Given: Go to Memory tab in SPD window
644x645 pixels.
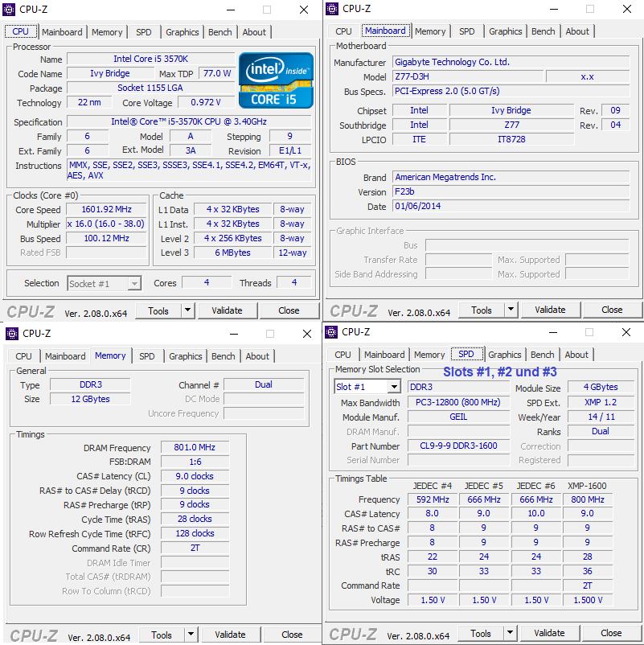Looking at the screenshot, I should pos(429,355).
